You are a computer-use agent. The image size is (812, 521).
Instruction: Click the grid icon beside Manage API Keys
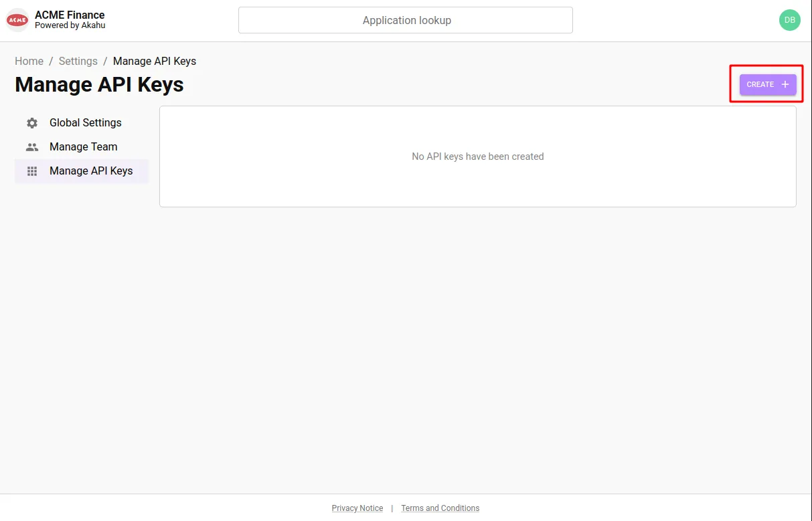[32, 171]
